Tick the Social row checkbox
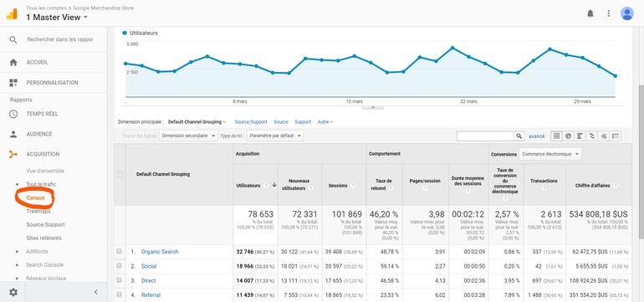This screenshot has width=644, height=302. point(119,265)
